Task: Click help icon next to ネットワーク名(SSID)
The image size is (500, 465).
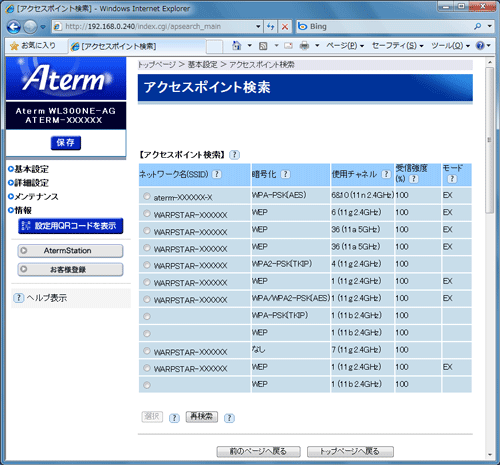Action: [217, 174]
